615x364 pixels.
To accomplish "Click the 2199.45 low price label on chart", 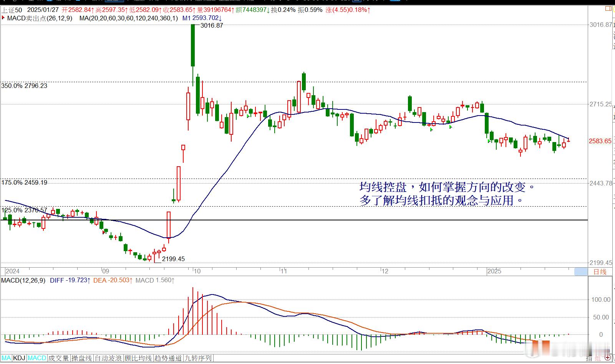I will point(173,259).
